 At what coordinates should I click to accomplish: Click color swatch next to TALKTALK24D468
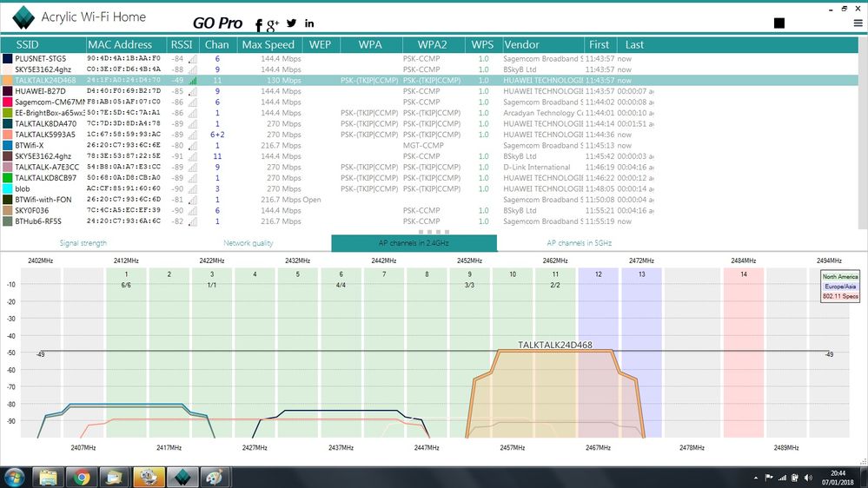(x=8, y=80)
